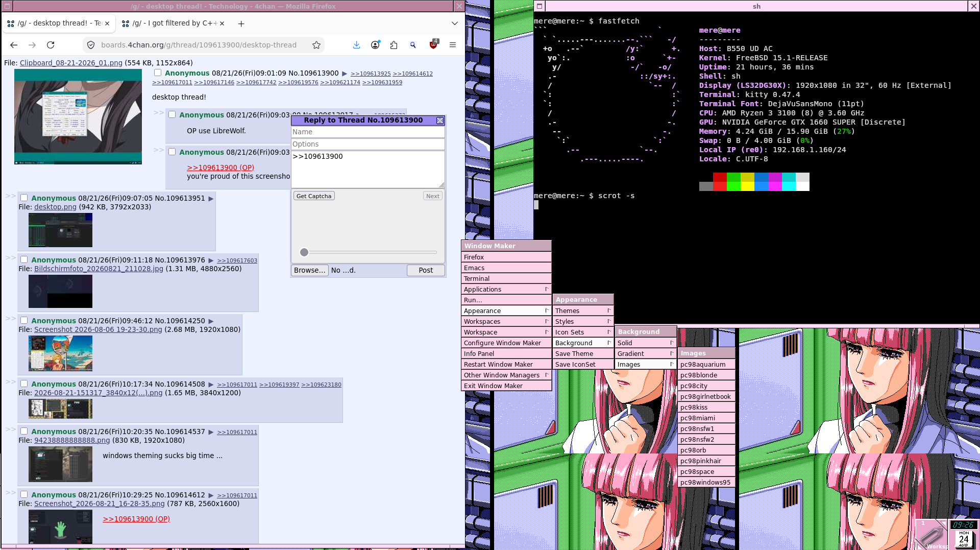The height and width of the screenshot is (550, 980).
Task: Go forward in Firefox history
Action: 32,45
